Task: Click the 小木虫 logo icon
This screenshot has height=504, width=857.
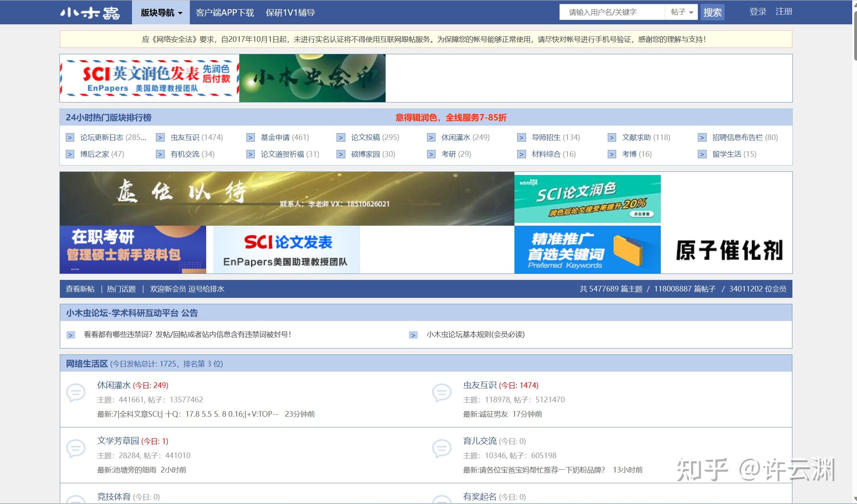Action: pyautogui.click(x=90, y=13)
